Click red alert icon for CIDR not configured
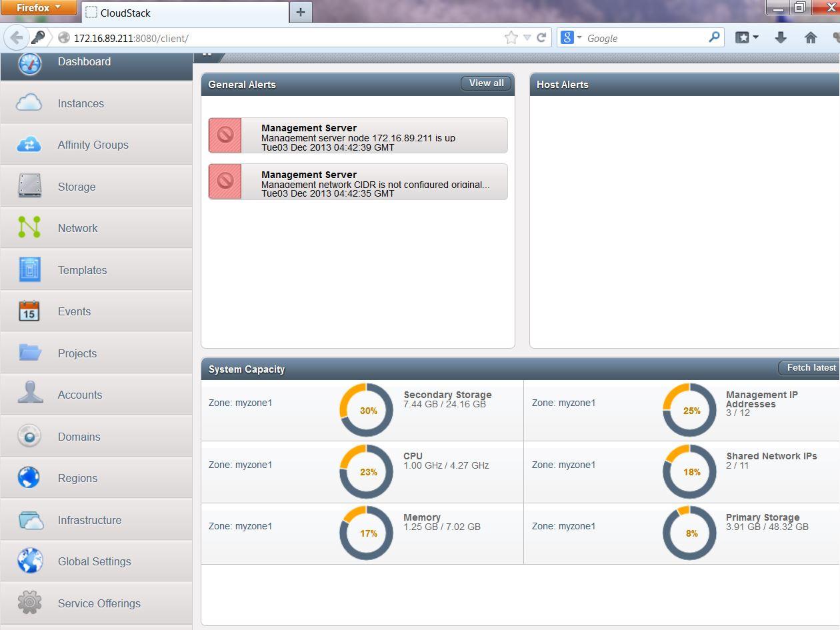Screen dimensions: 840x630 [225, 181]
